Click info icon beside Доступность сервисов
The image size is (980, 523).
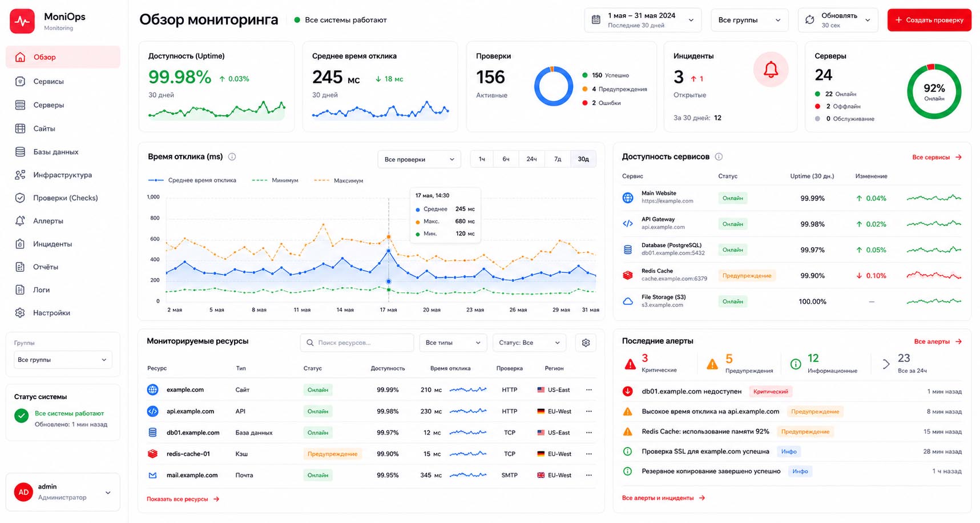pyautogui.click(x=719, y=157)
